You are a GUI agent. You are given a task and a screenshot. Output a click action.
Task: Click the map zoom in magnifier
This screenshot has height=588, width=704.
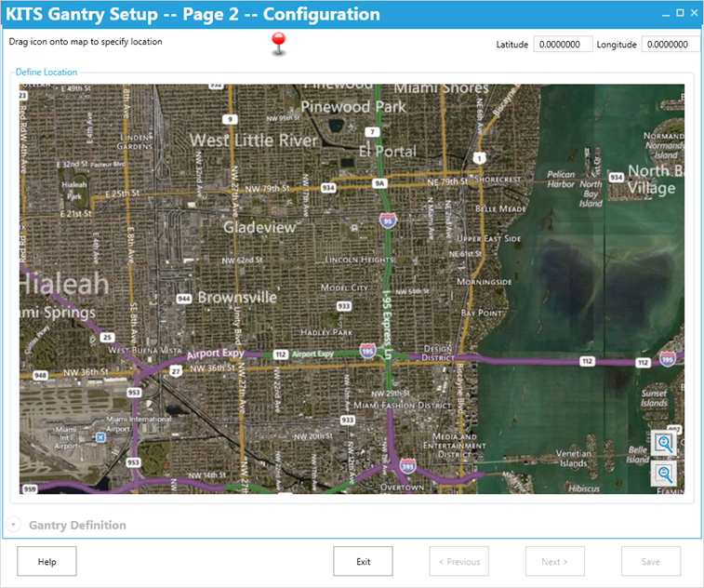664,443
